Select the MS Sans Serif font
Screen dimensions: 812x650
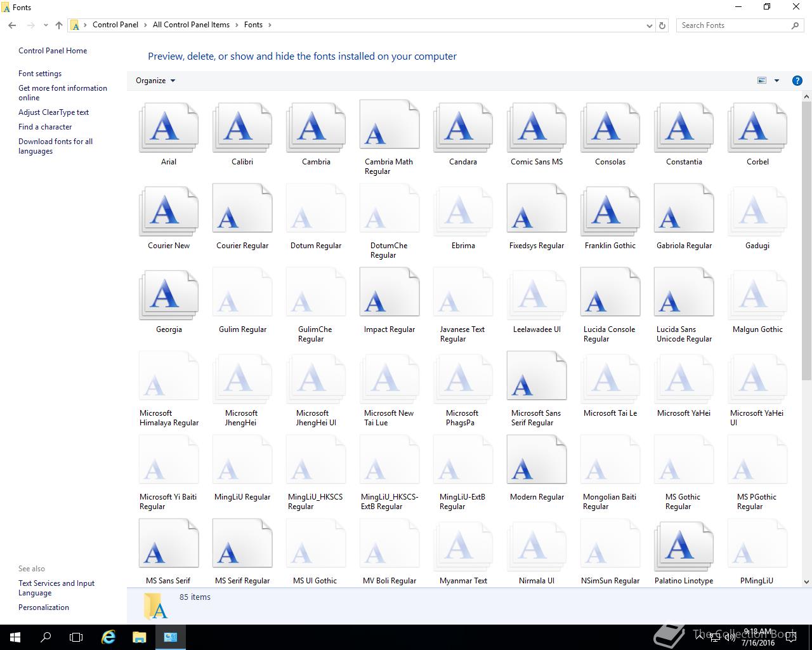pyautogui.click(x=169, y=543)
